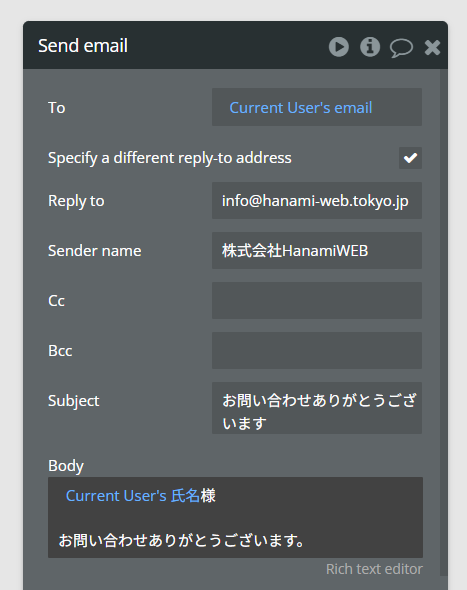This screenshot has height=590, width=467.
Task: Edit the Current User's email expression
Action: point(301,108)
